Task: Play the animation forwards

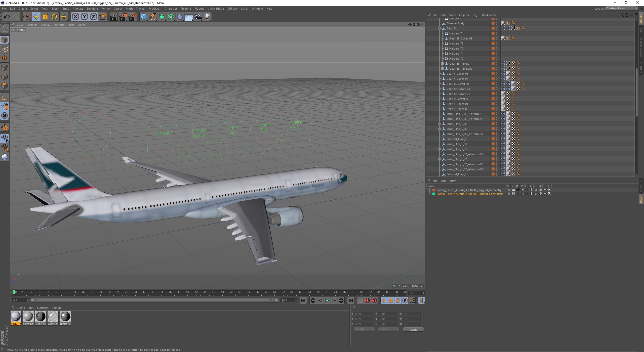Action: point(327,300)
